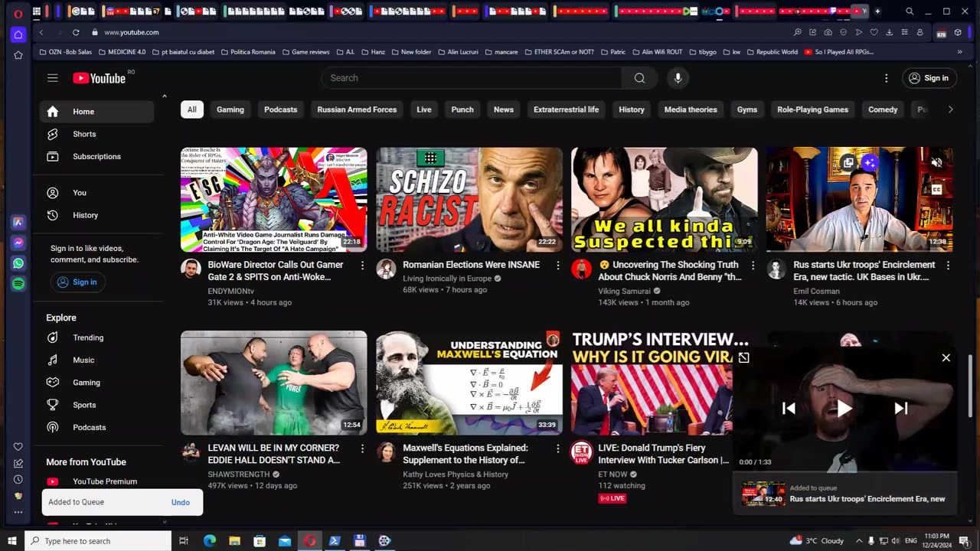980x551 pixels.
Task: Open options for LEVAN WILL BE video
Action: [362, 448]
